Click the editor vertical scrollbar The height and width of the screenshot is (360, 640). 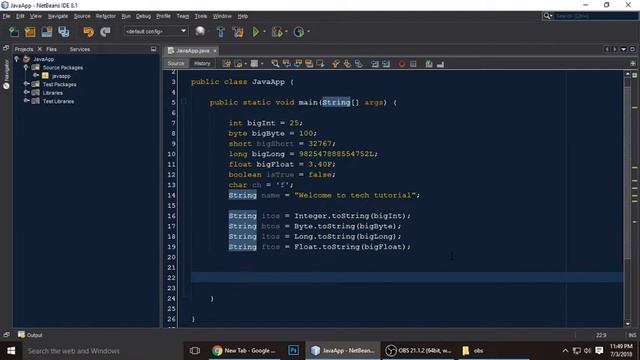click(x=628, y=198)
